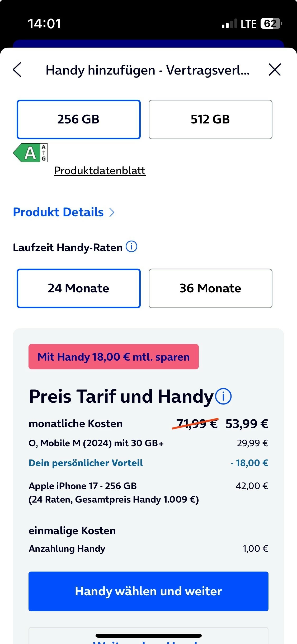Select 512 GB storage option
Screen dimensions: 297x644
pos(210,119)
